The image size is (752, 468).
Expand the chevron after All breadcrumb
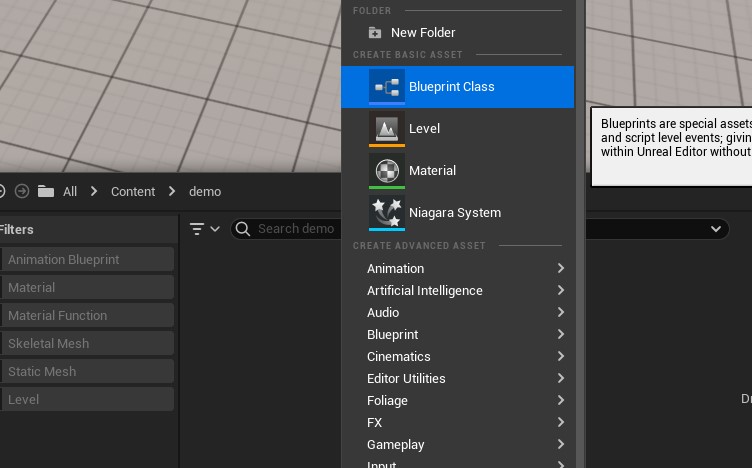[x=94, y=191]
